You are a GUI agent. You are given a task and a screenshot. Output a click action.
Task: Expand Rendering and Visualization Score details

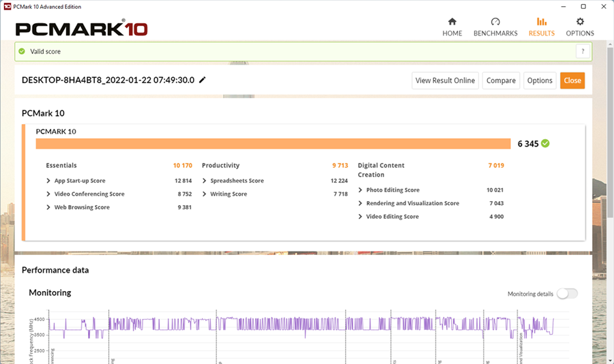tap(360, 204)
